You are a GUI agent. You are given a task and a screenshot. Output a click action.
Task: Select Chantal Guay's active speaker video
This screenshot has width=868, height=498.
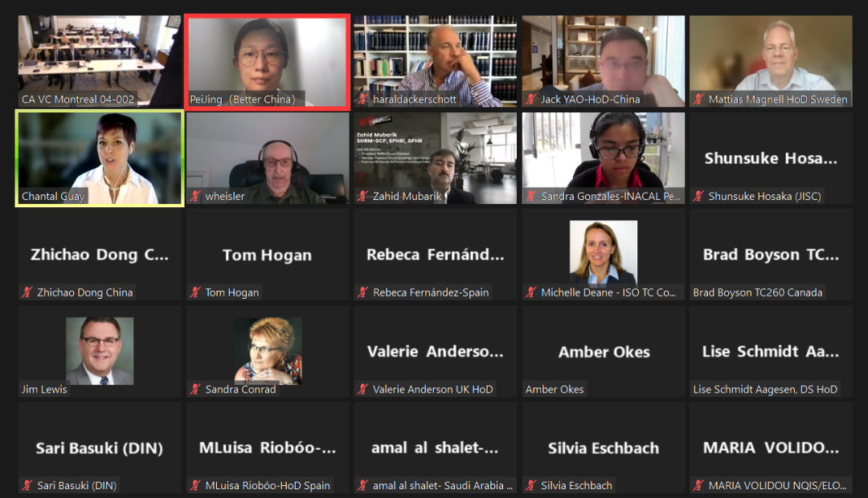point(100,158)
